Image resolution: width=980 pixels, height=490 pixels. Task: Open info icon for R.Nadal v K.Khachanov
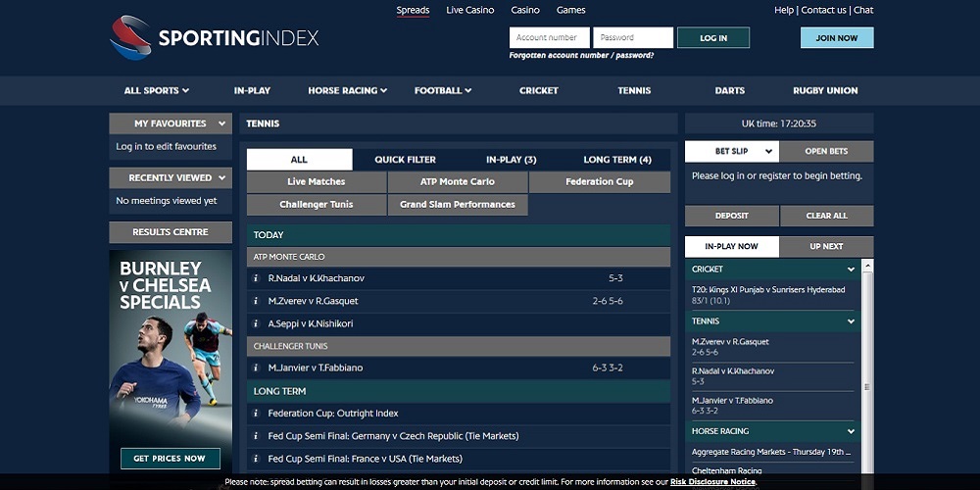click(256, 278)
